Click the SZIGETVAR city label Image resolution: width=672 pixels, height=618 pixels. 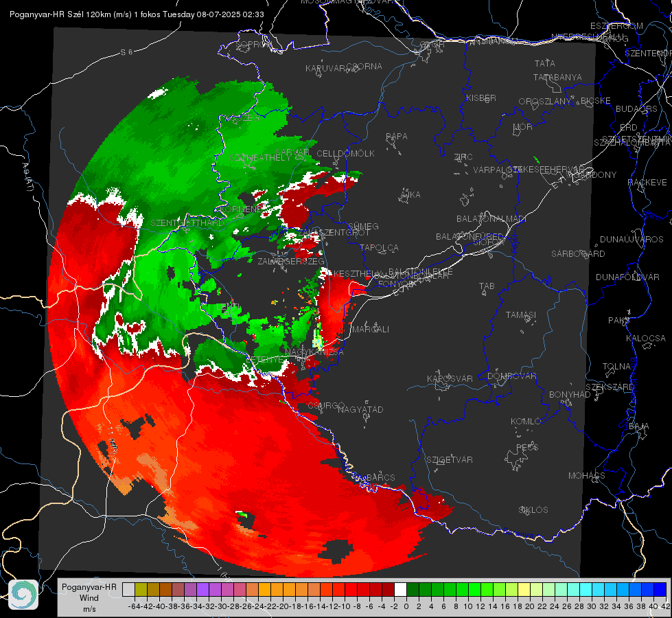(449, 460)
